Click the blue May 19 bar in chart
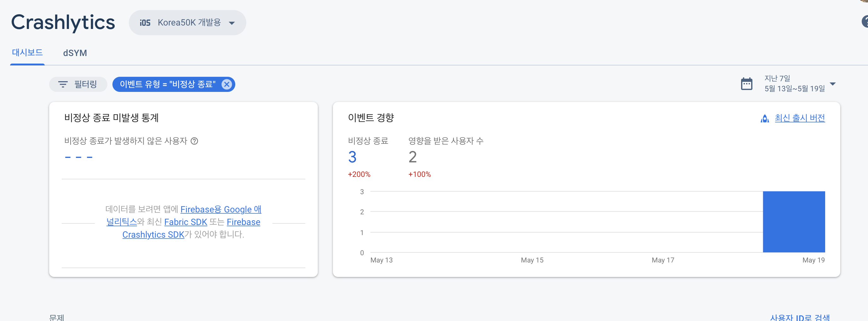Screen dimensions: 868x321 click(794, 222)
